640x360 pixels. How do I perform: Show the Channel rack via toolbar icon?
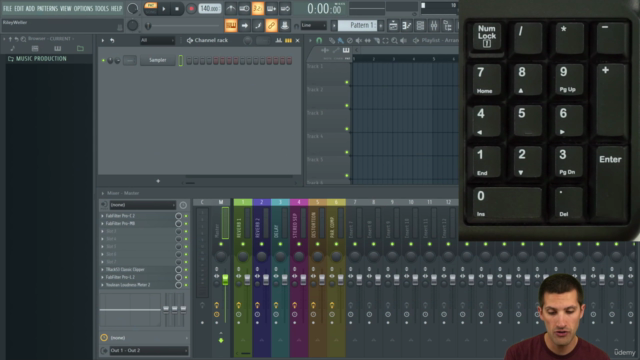click(420, 26)
